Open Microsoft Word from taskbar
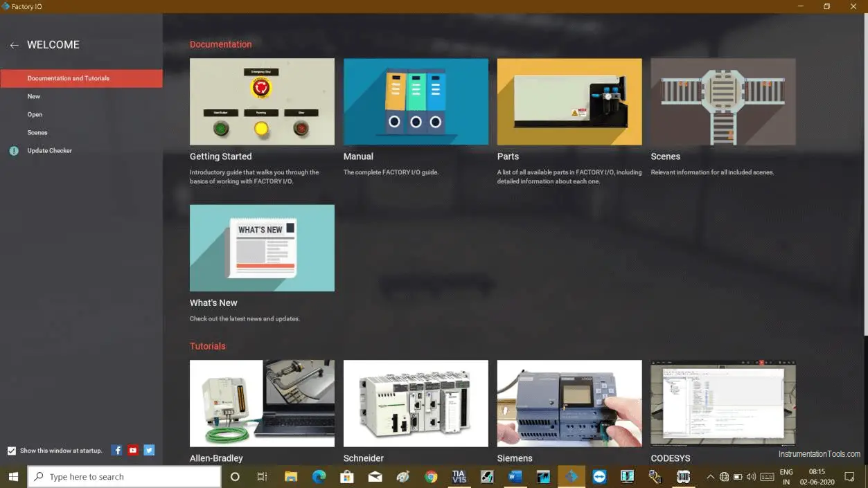This screenshot has height=488, width=868. tap(515, 477)
